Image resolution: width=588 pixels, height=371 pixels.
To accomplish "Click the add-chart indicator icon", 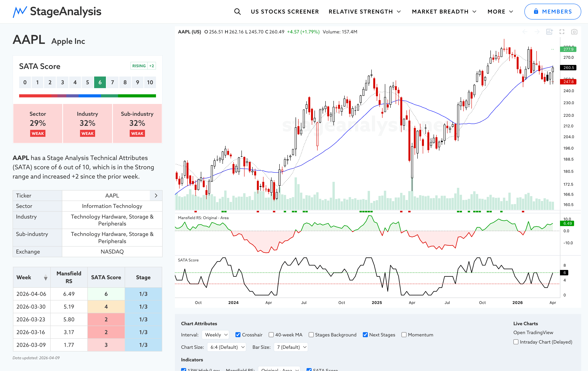I will pos(549,32).
